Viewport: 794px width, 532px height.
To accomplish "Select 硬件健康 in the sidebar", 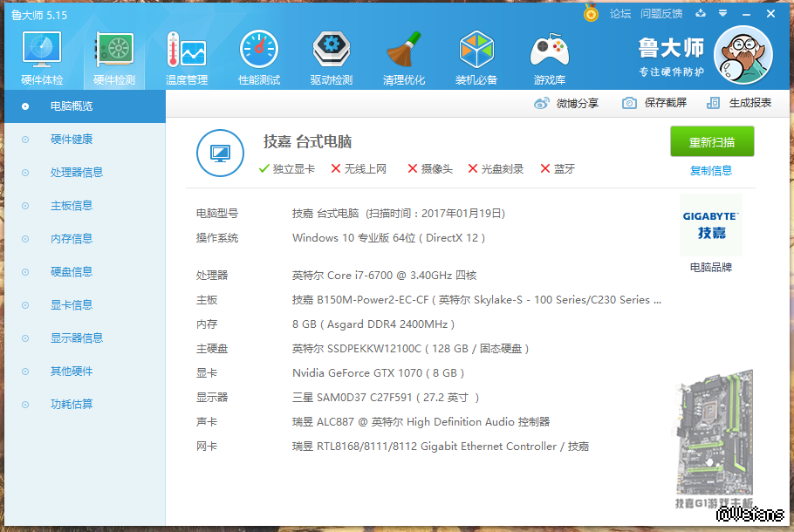I will 71,140.
